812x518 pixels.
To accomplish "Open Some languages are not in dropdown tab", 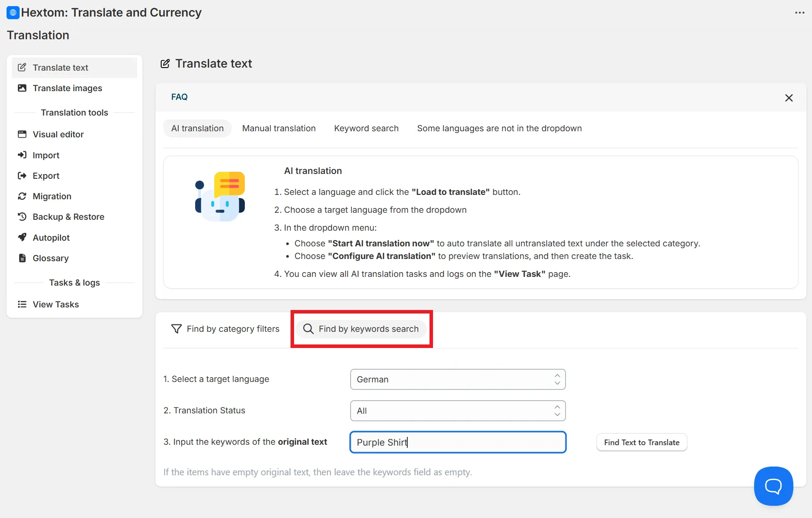I will pos(499,128).
